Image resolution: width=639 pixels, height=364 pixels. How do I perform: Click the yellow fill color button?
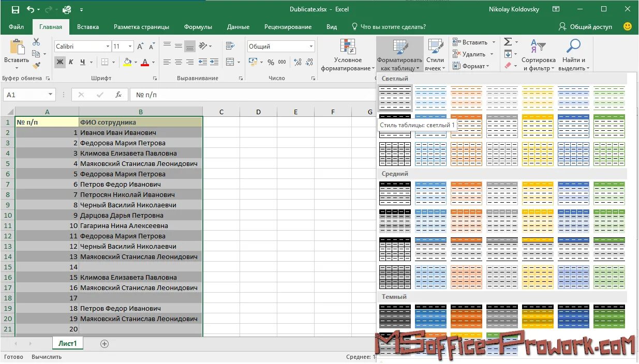(x=127, y=62)
